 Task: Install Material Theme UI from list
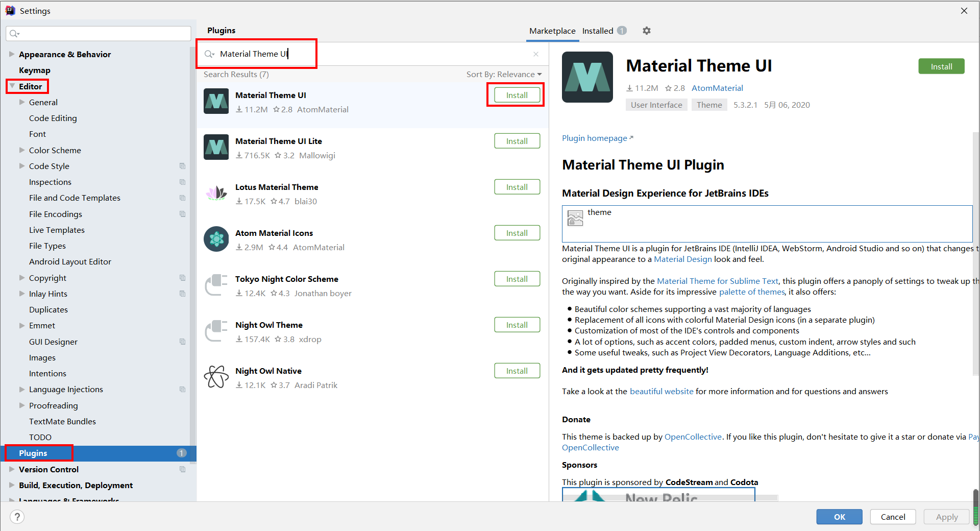pos(517,95)
